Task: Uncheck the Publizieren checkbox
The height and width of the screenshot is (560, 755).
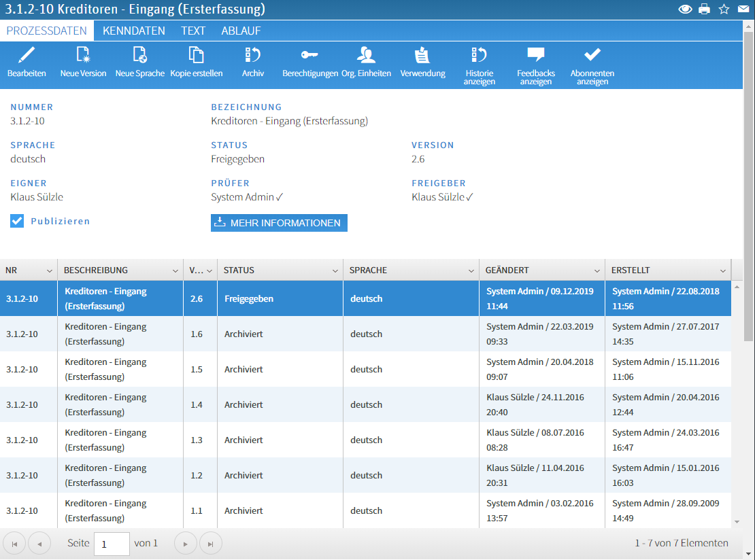Action: click(16, 220)
